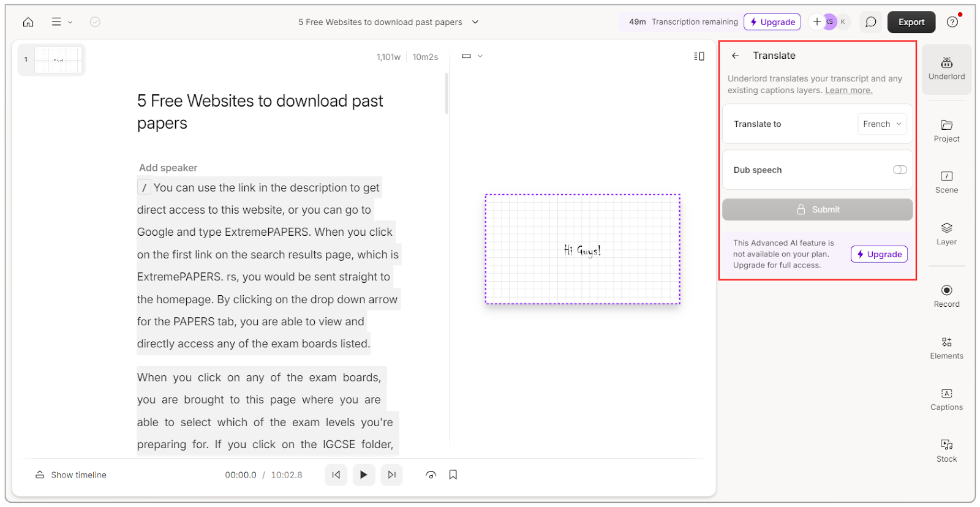Click Upgrade in the Translate panel
Image resolution: width=980 pixels, height=507 pixels.
click(879, 254)
